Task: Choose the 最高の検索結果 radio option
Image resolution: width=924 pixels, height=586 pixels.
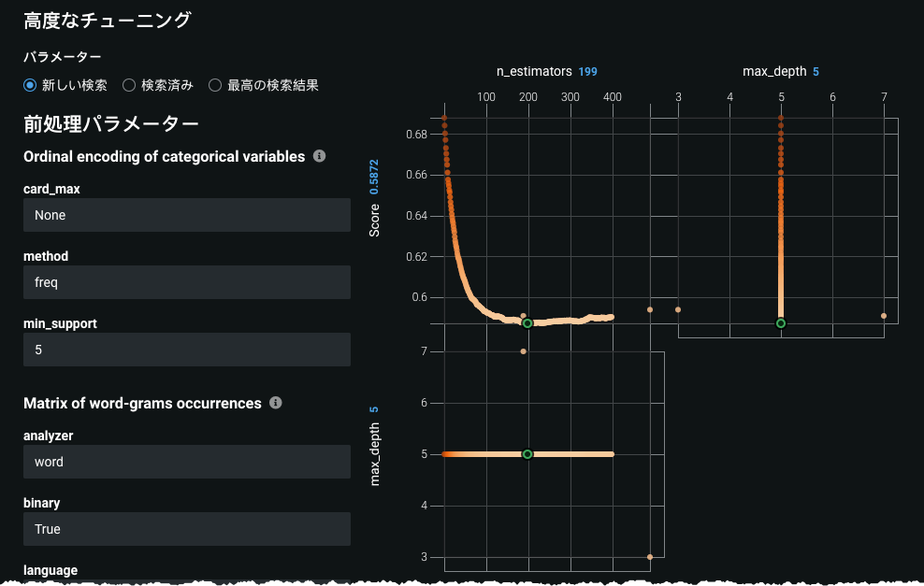Action: tap(215, 85)
